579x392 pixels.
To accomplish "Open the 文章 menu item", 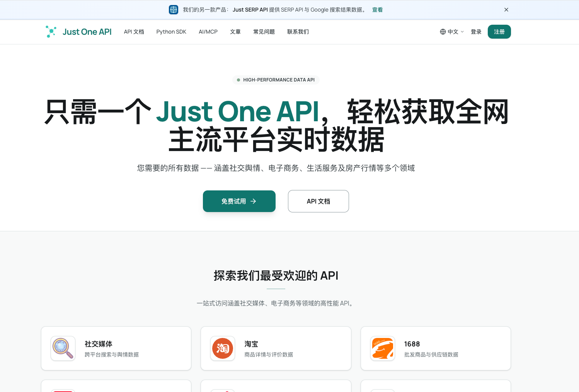I will (235, 32).
